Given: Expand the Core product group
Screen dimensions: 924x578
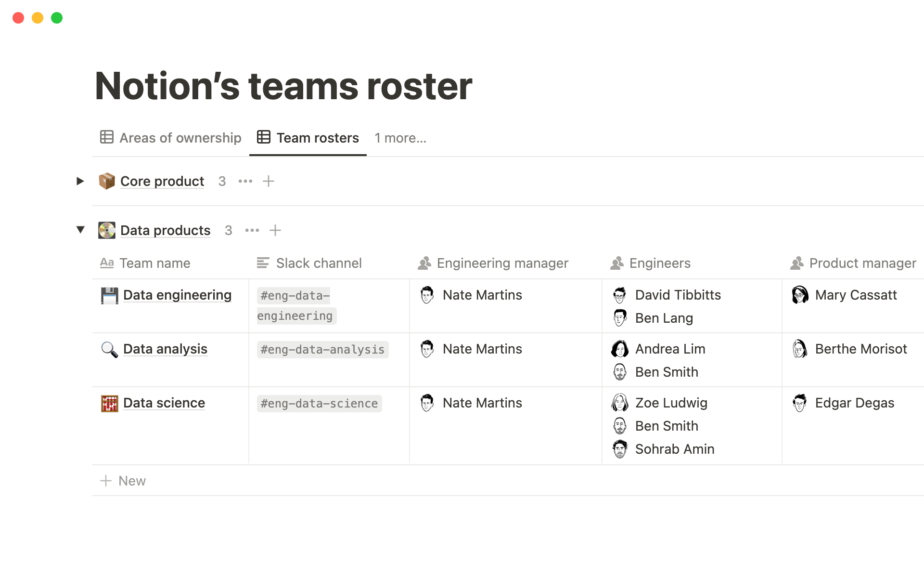Looking at the screenshot, I should pos(80,181).
